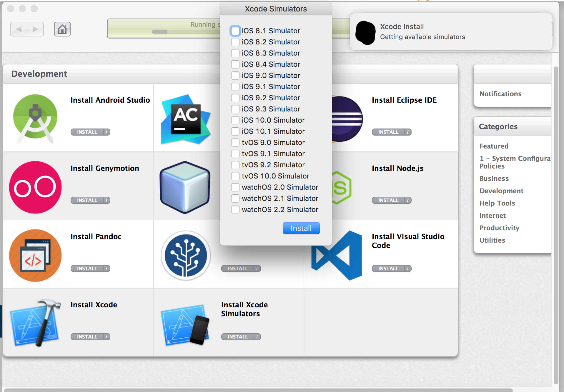Select the tvOS 10.0 Simulator checkbox
Viewport: 564px width, 392px height.
[x=235, y=176]
